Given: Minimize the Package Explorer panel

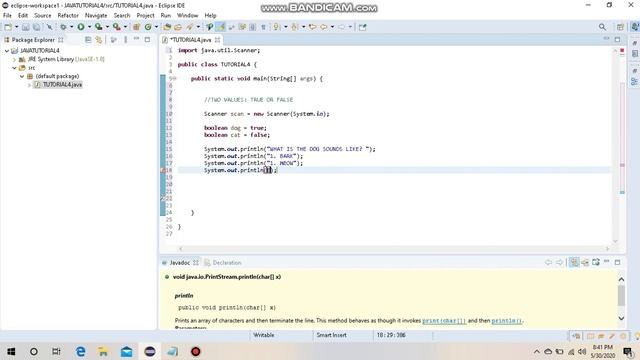Looking at the screenshot, I should coord(136,39).
